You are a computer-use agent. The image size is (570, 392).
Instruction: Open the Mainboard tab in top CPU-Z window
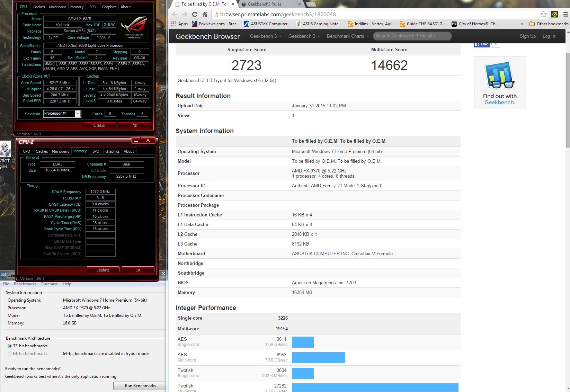57,7
